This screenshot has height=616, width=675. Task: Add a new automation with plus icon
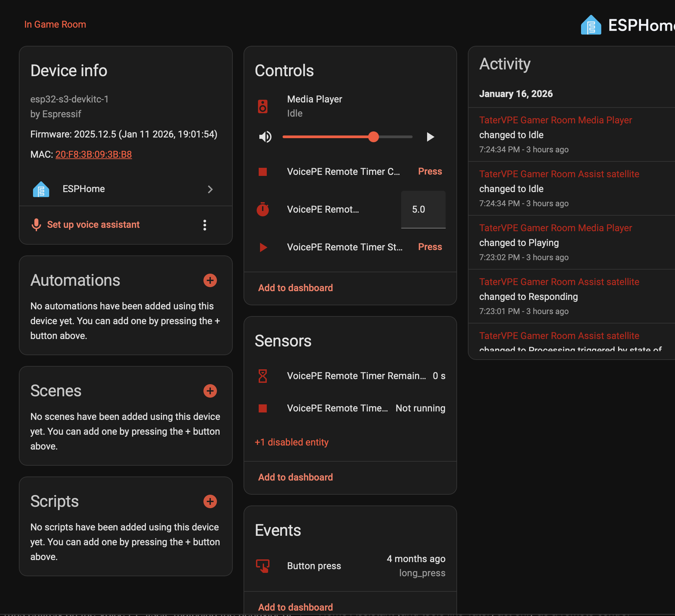click(x=210, y=280)
